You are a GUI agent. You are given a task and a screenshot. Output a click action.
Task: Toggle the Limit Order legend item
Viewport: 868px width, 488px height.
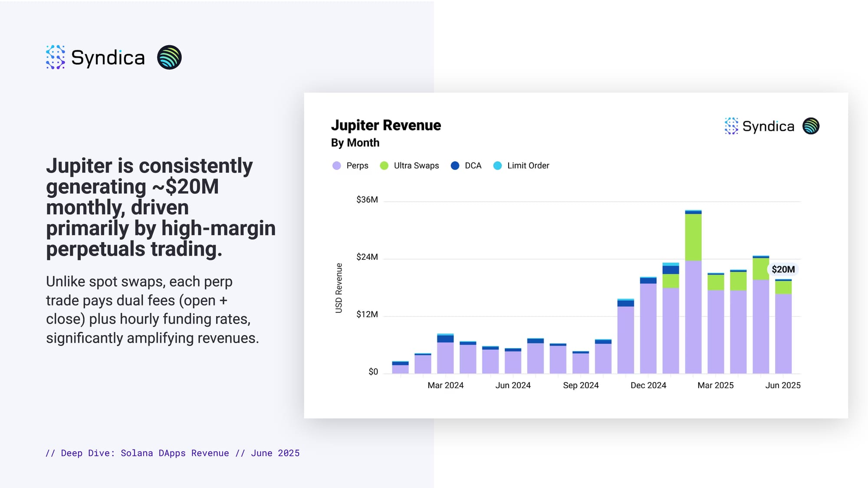coord(528,166)
